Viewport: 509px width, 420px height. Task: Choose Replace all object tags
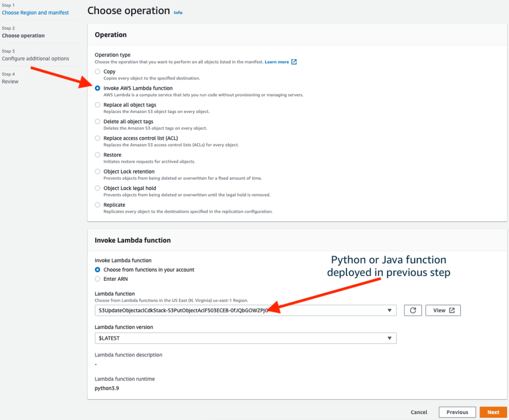pos(97,104)
